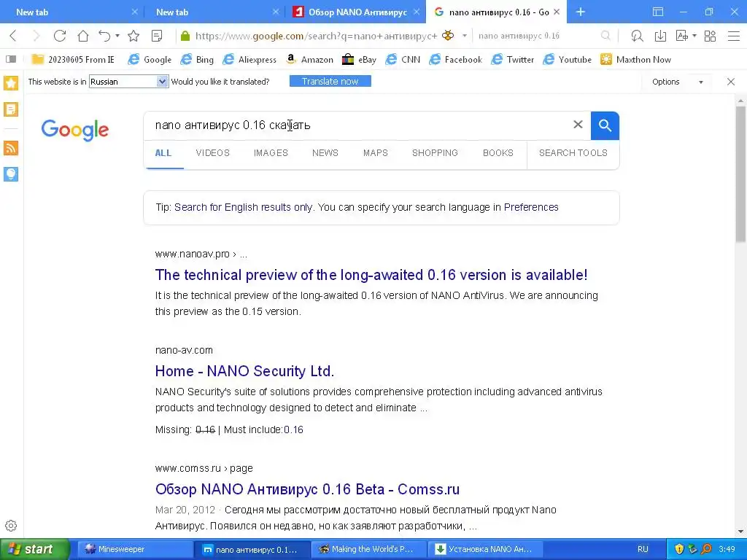Clear the Google search query with X
747x560 pixels.
(x=578, y=125)
